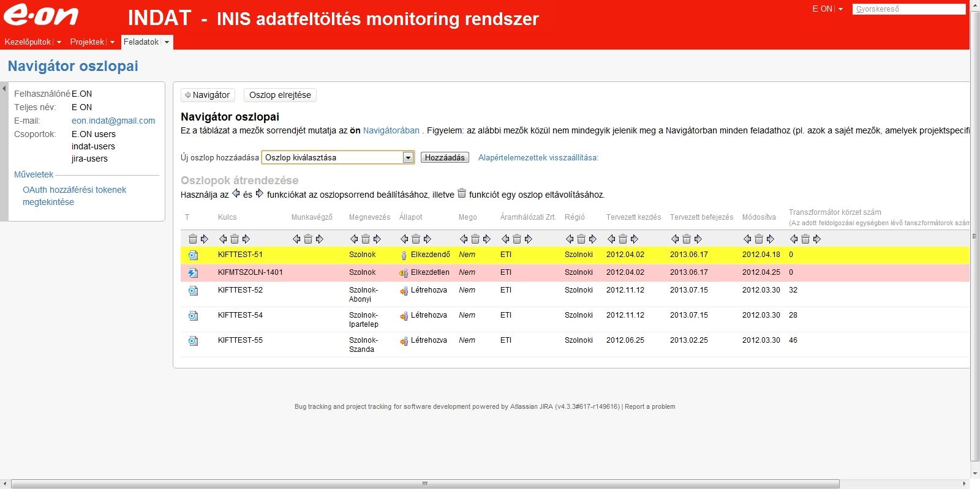980x489 pixels.
Task: Open the Oszlop kiválasztása dropdown
Action: [x=338, y=157]
